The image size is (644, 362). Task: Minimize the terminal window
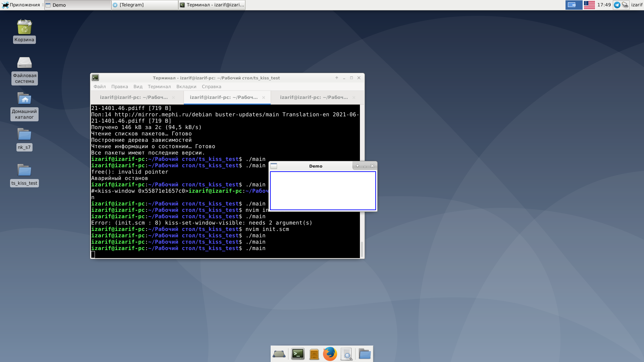tap(344, 78)
